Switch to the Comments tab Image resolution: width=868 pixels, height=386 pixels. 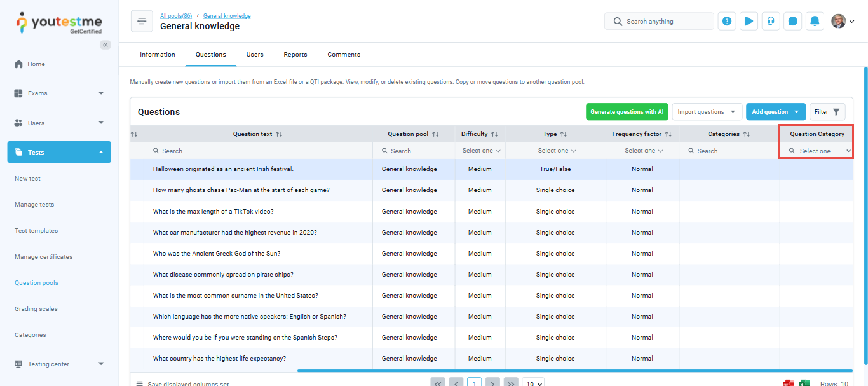[344, 55]
